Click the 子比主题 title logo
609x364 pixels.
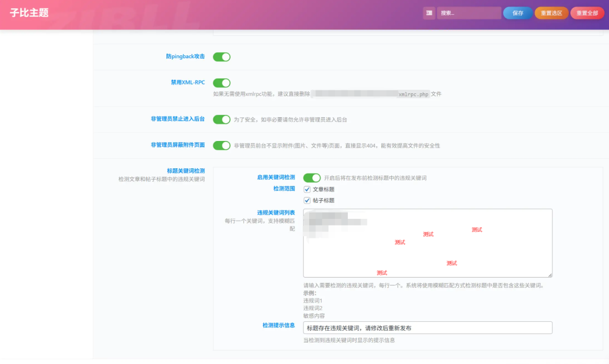point(29,13)
